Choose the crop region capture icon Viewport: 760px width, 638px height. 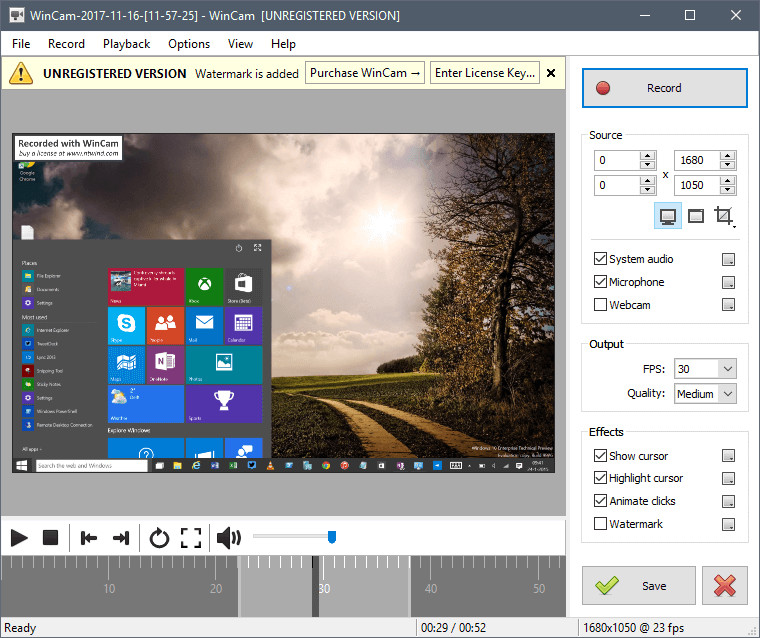click(x=725, y=216)
